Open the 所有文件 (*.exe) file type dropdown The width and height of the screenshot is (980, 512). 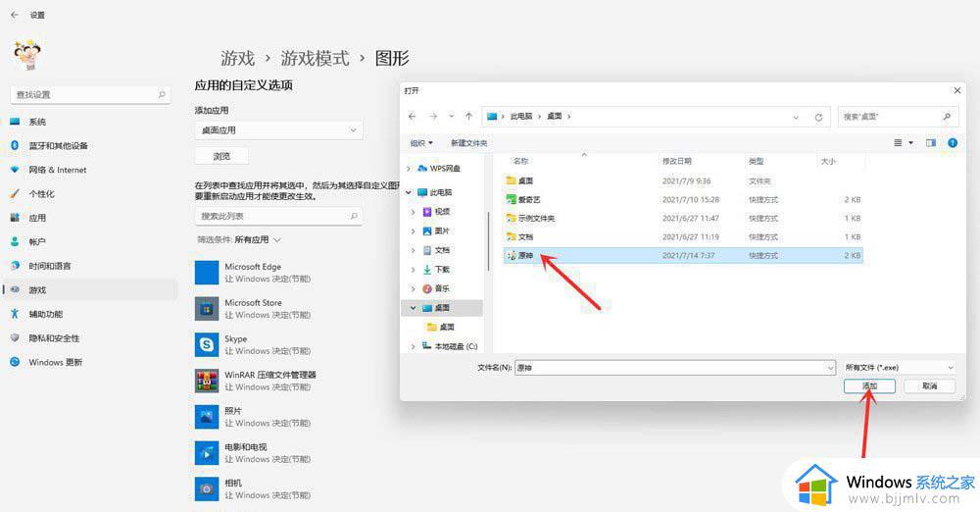click(900, 368)
